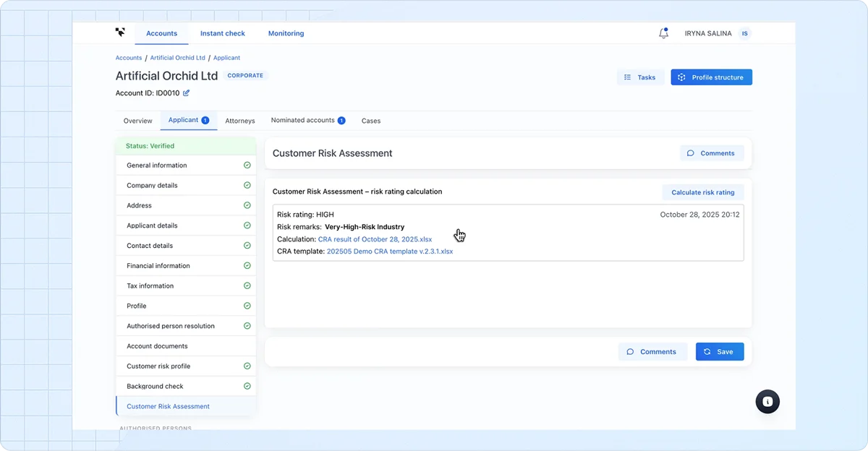Open the notifications bell
The image size is (868, 451).
coord(663,33)
